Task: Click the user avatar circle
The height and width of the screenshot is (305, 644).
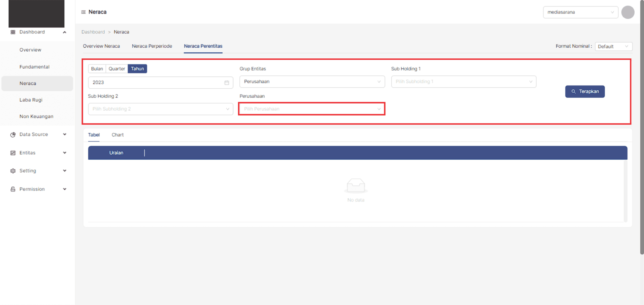Action: (x=628, y=12)
